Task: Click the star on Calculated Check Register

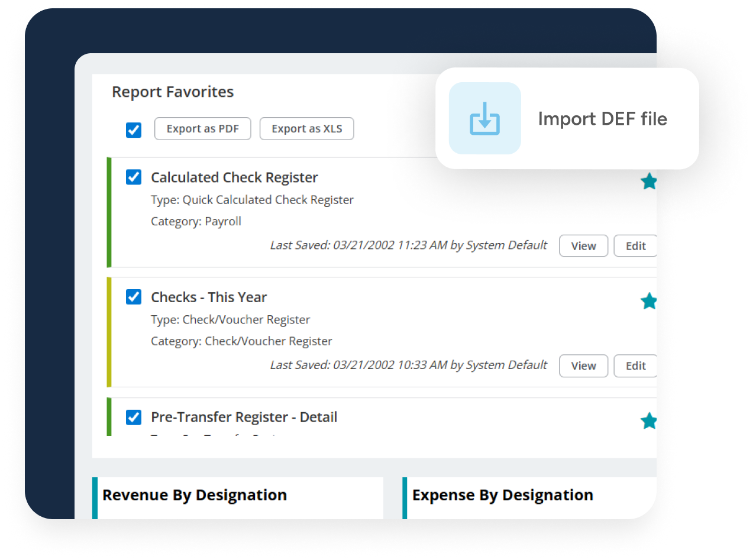Action: pyautogui.click(x=649, y=182)
